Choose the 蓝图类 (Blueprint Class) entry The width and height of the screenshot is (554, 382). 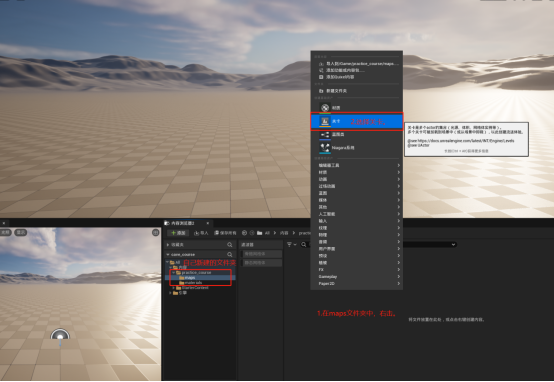point(356,135)
